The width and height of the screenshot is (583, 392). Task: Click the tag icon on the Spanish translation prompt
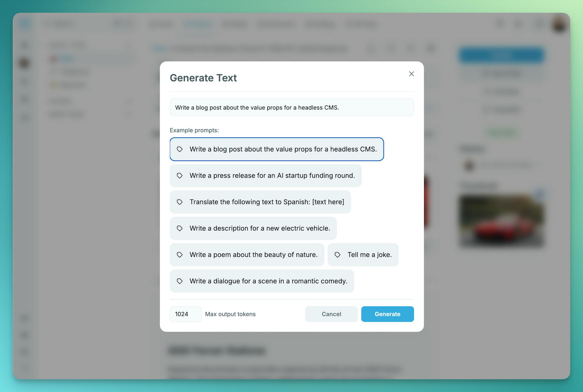180,202
